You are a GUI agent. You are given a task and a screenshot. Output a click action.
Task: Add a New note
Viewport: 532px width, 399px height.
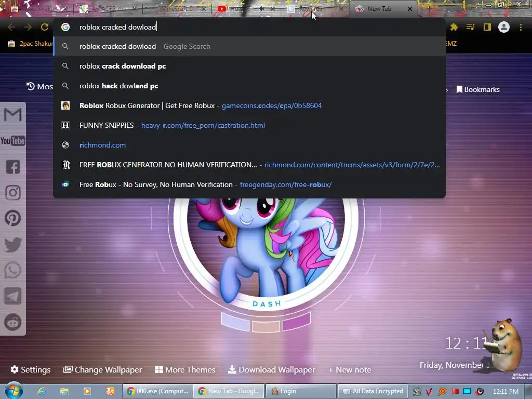[x=350, y=370]
